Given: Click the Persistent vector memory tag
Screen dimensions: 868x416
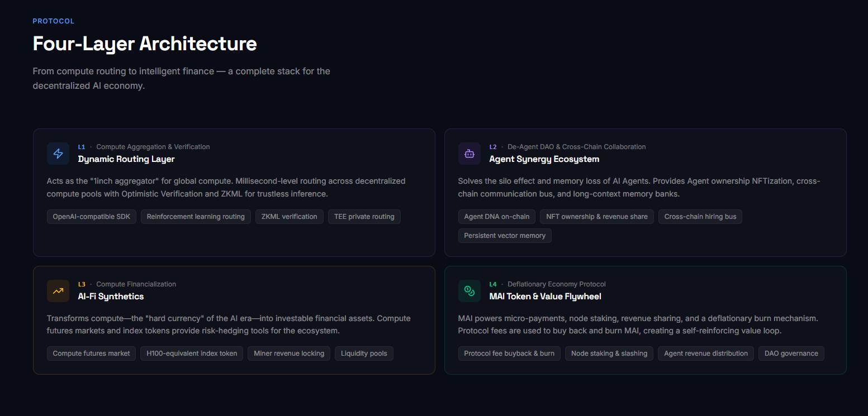Looking at the screenshot, I should pos(505,236).
